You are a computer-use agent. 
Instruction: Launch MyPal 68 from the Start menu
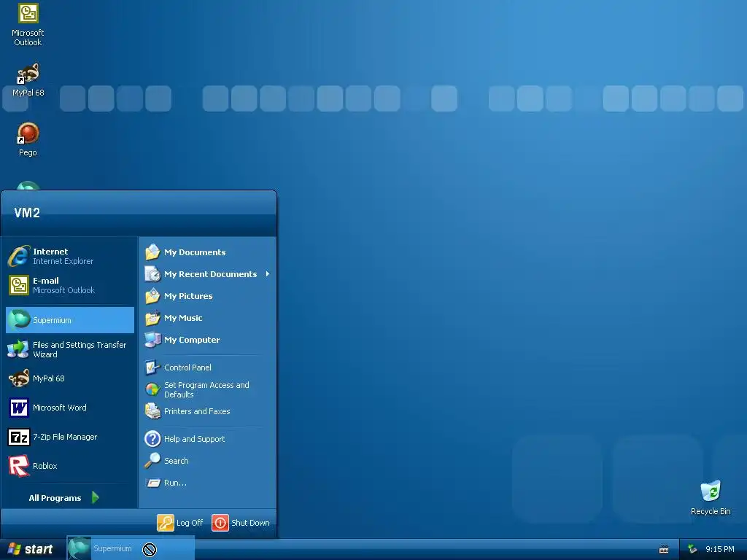(x=69, y=378)
